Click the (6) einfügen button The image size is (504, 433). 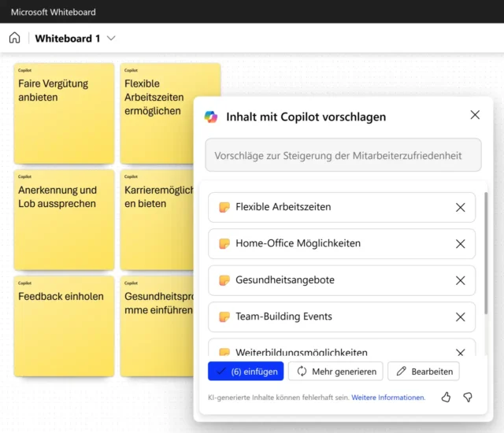(x=246, y=371)
